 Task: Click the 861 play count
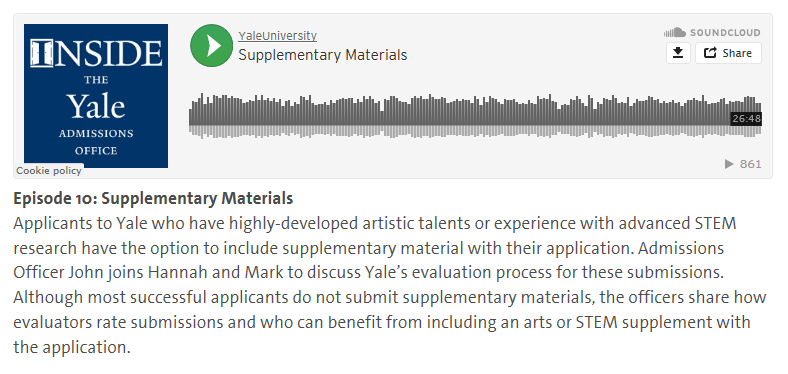point(751,164)
